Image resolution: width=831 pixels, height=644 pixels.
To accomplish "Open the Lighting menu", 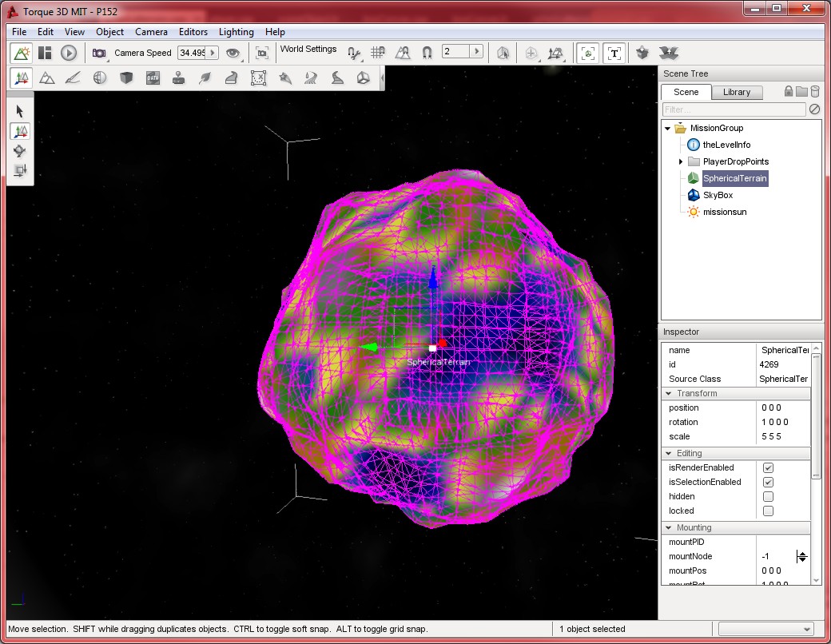I will click(x=236, y=32).
